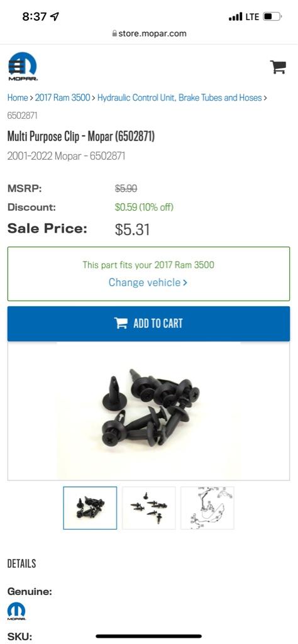Tap the store.mopar.com address bar
Screen dimensions: 298x644
(149, 33)
